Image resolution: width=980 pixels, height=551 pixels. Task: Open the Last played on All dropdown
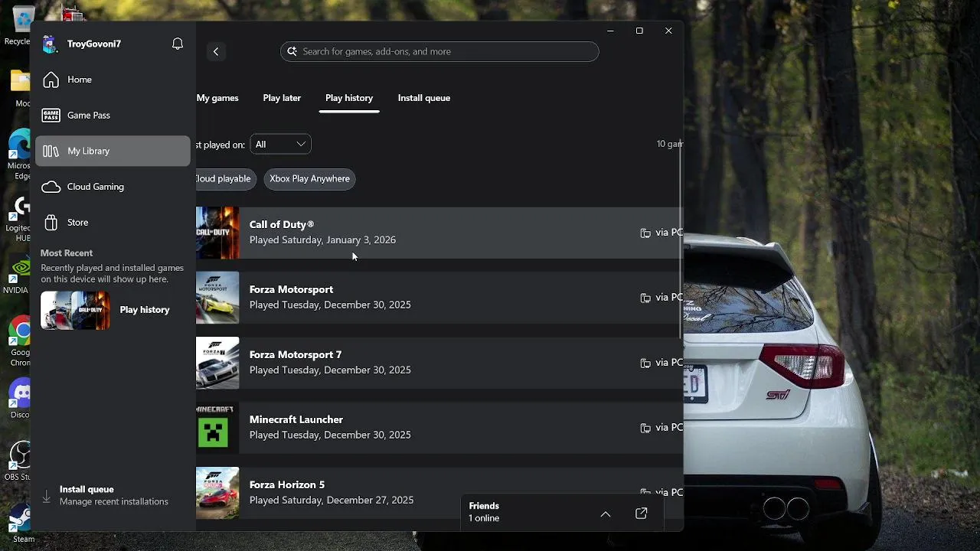(x=280, y=144)
